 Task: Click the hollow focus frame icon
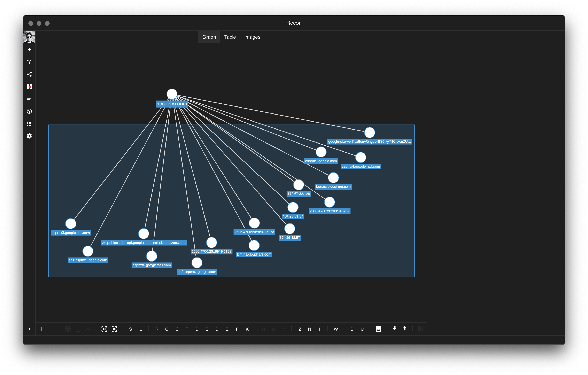click(104, 329)
